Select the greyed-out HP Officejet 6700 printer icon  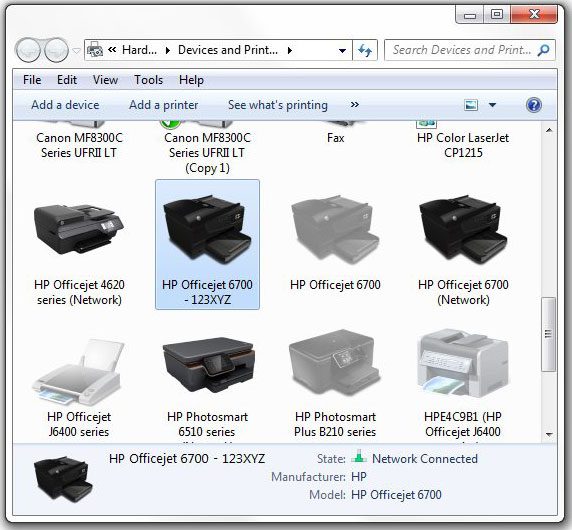point(335,230)
